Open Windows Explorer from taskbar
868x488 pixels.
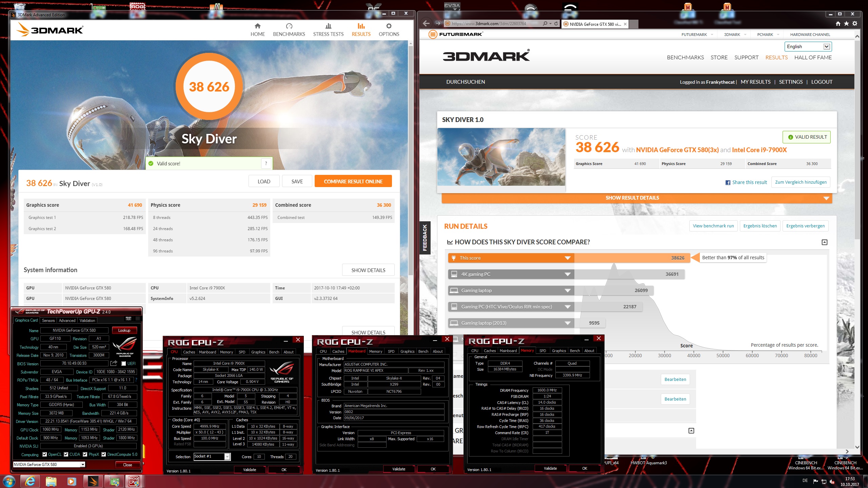(51, 481)
